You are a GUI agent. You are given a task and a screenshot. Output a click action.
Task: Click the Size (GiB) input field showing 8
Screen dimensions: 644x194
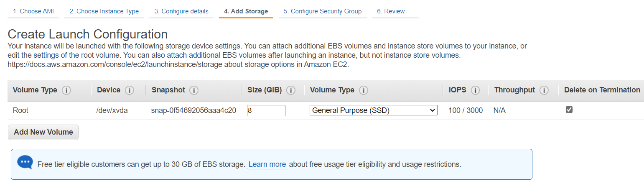pos(266,110)
